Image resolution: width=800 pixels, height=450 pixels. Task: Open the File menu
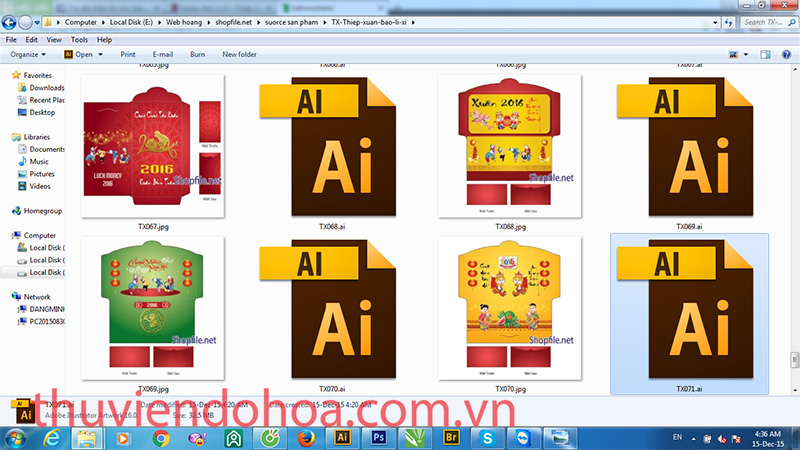(11, 40)
